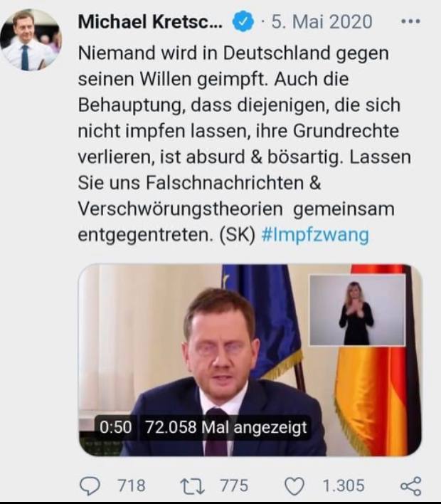Open the author's round profile picture
The width and height of the screenshot is (441, 504).
tap(31, 40)
